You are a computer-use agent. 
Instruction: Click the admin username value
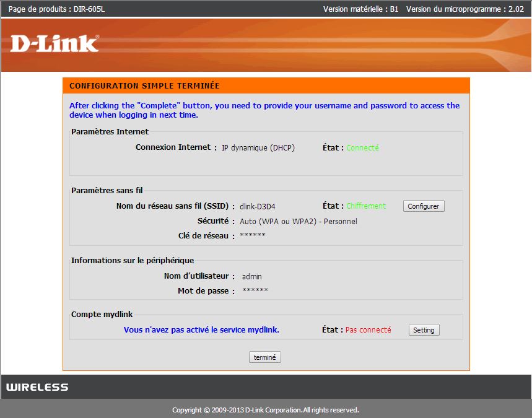coord(252,277)
